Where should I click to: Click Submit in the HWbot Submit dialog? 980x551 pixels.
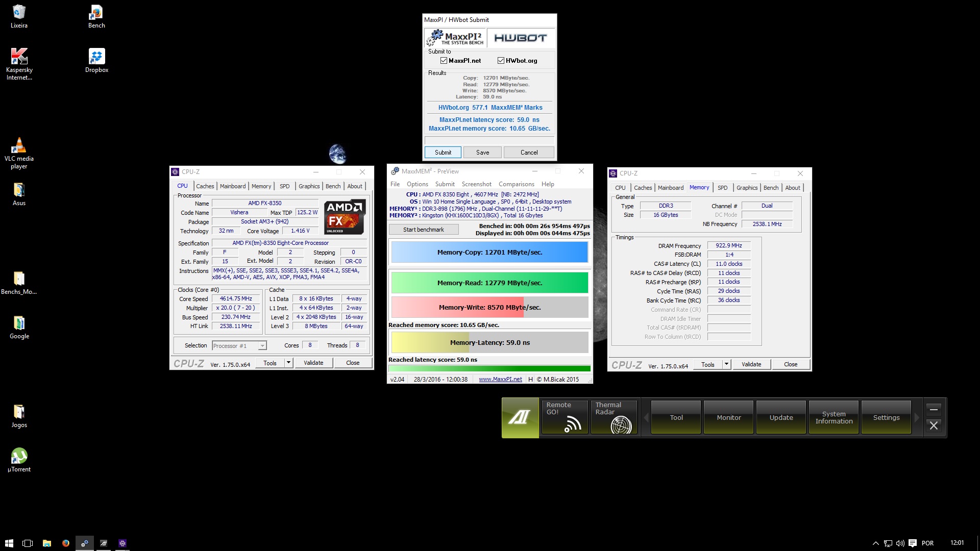pos(443,153)
